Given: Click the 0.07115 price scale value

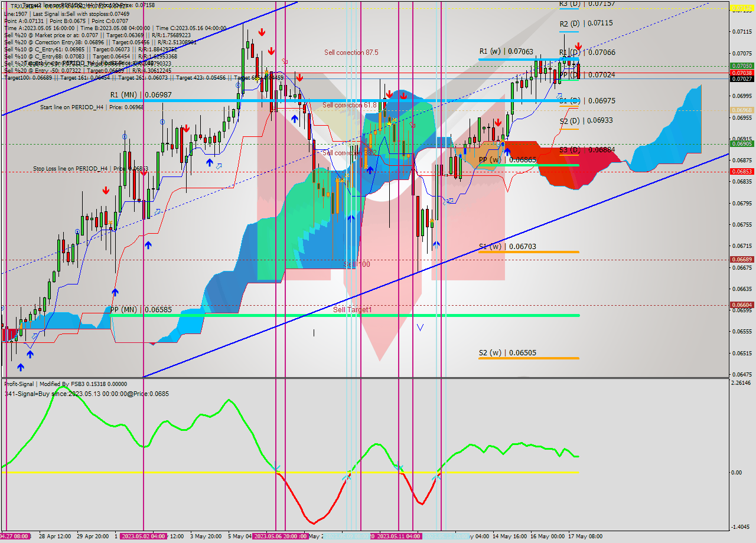Looking at the screenshot, I should pyautogui.click(x=741, y=31).
